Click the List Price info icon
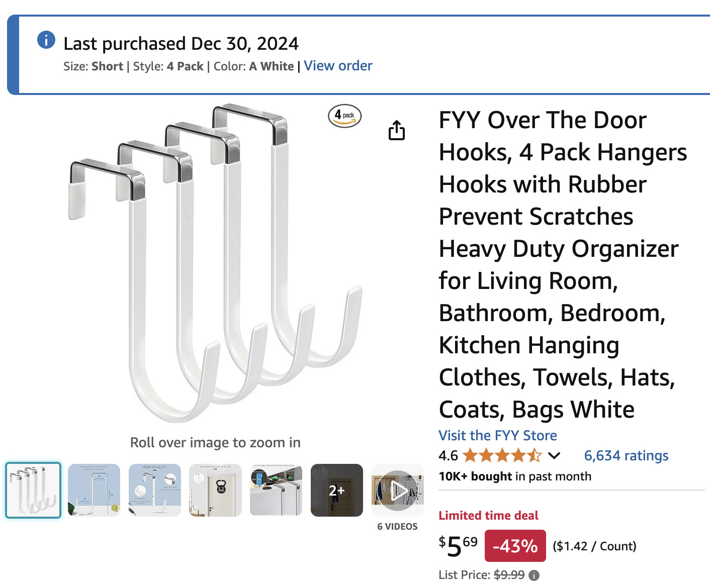This screenshot has width=710, height=588. 534,575
